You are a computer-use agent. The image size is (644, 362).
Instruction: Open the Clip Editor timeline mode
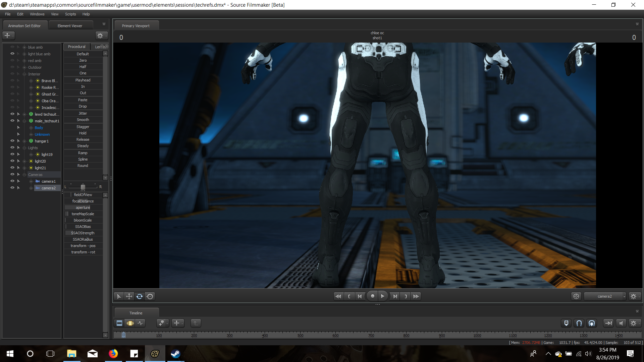119,323
